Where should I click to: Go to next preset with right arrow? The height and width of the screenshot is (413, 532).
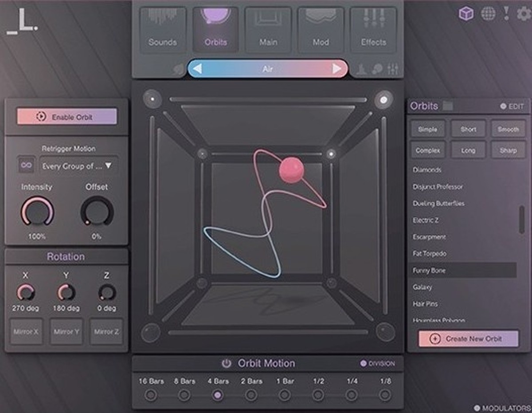(x=337, y=69)
